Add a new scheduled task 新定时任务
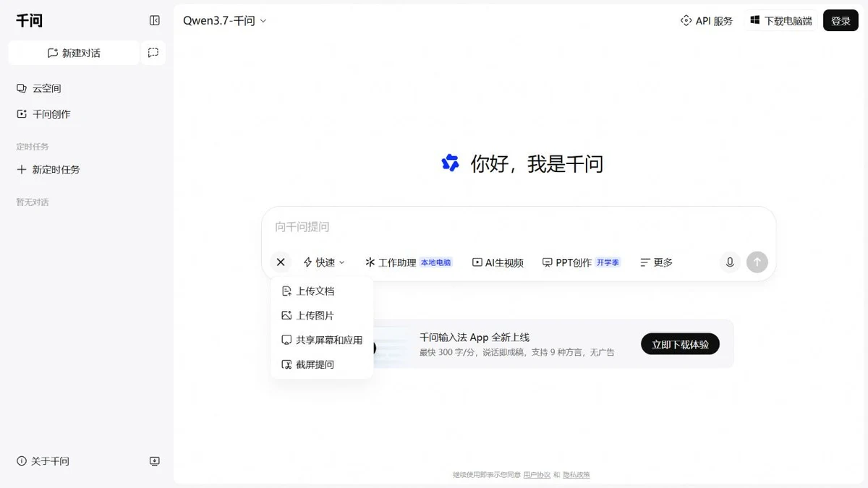 48,170
